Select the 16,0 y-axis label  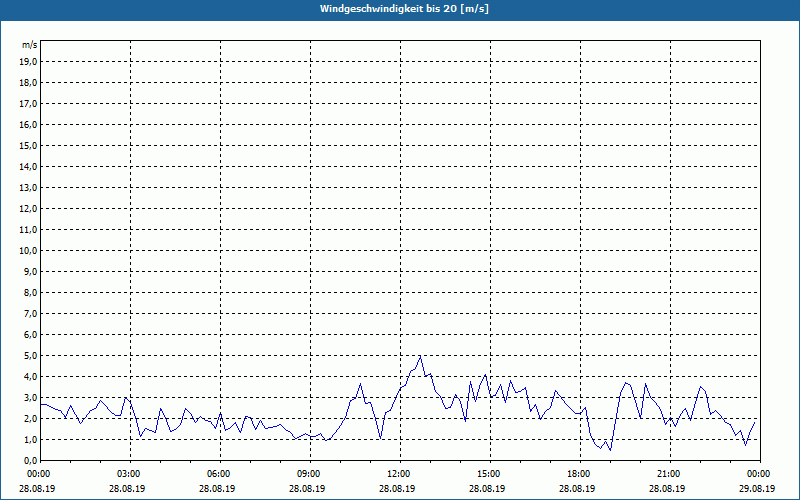tap(29, 124)
